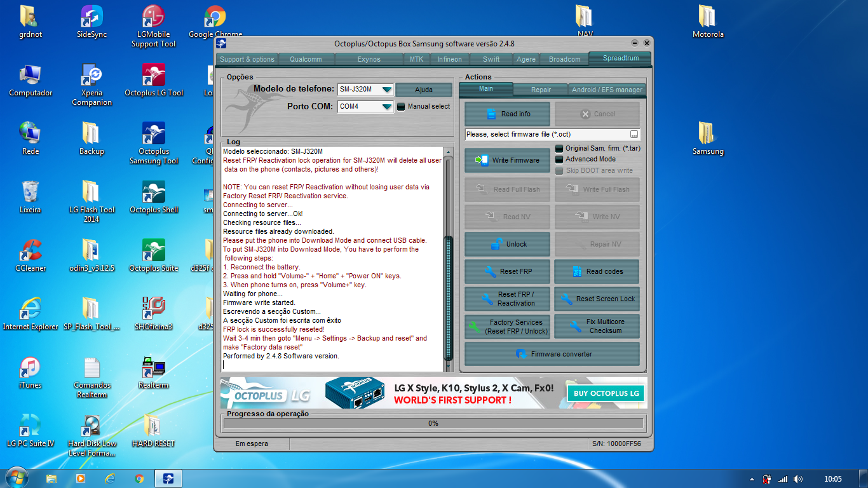This screenshot has height=488, width=868.
Task: Open the SP_Flash_Tool folder icon
Action: point(92,315)
